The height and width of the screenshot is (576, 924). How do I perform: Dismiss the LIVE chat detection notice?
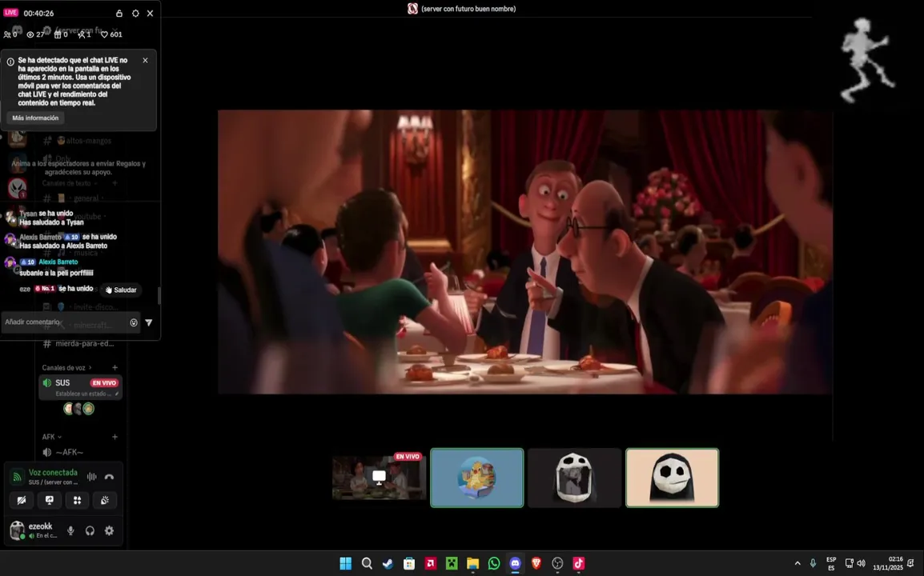pos(145,60)
